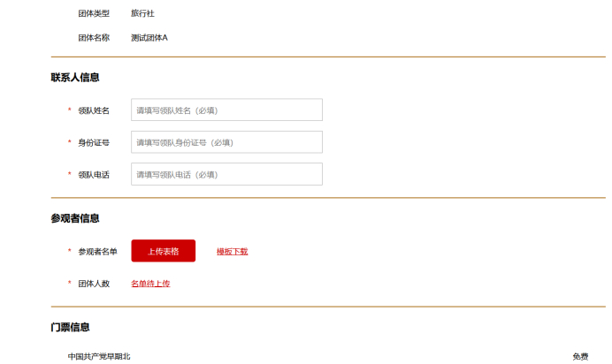The image size is (612, 364).
Task: Click the 免费 price text
Action: pos(580,356)
